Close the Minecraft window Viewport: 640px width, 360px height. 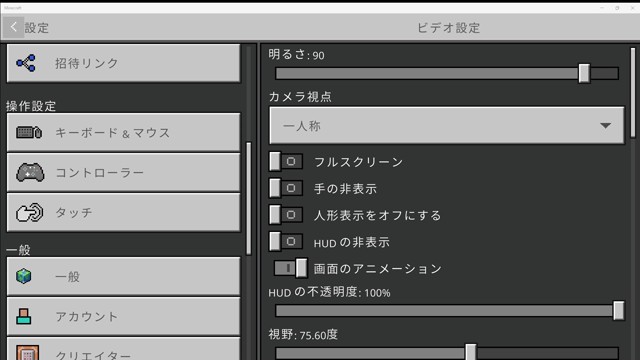point(632,8)
